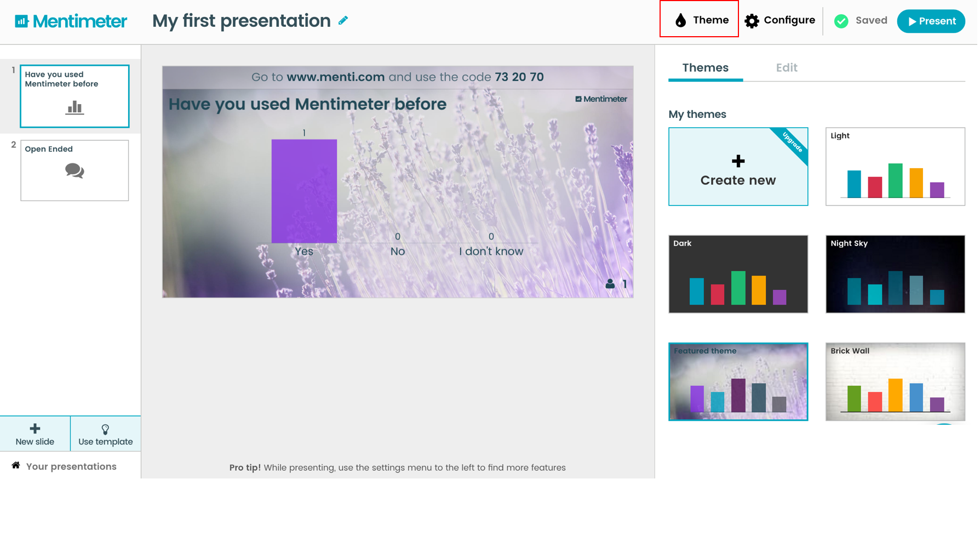
Task: Click the voting code 73 20 70
Action: point(519,77)
